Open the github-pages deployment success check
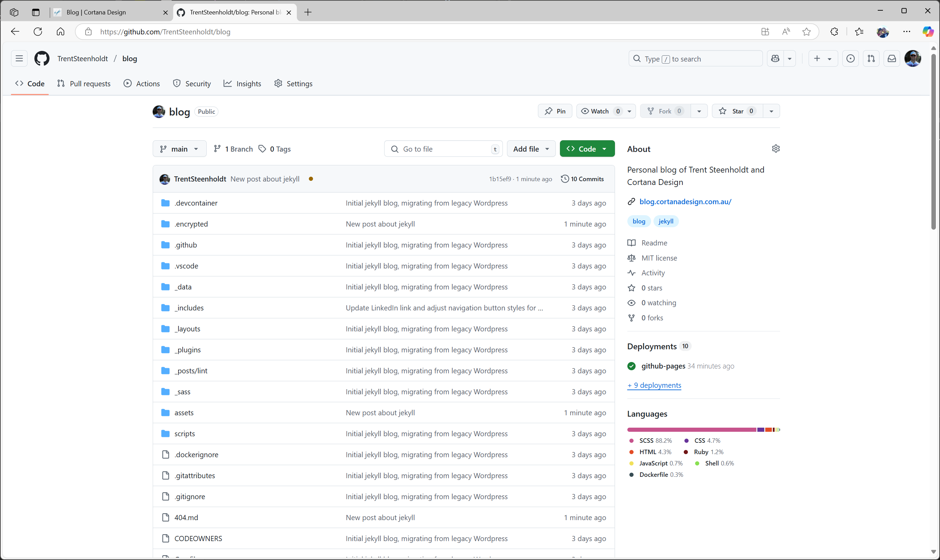The image size is (940, 560). [631, 366]
